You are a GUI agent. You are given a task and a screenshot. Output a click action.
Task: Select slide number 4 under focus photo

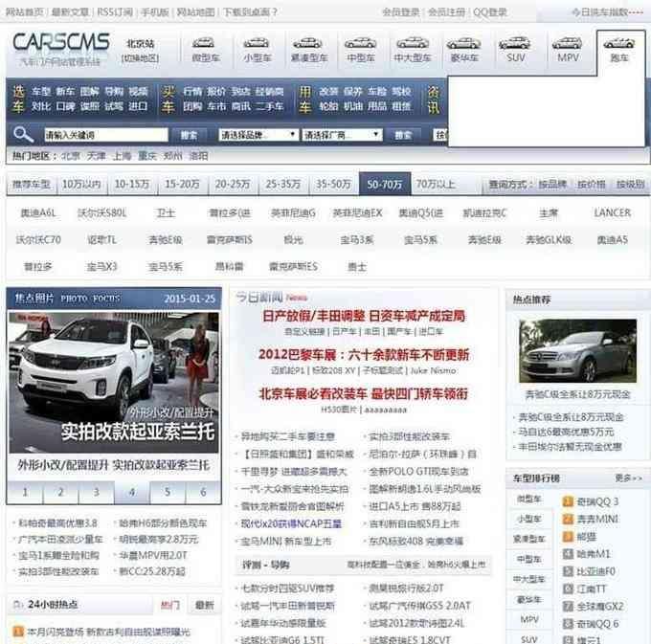[132, 492]
